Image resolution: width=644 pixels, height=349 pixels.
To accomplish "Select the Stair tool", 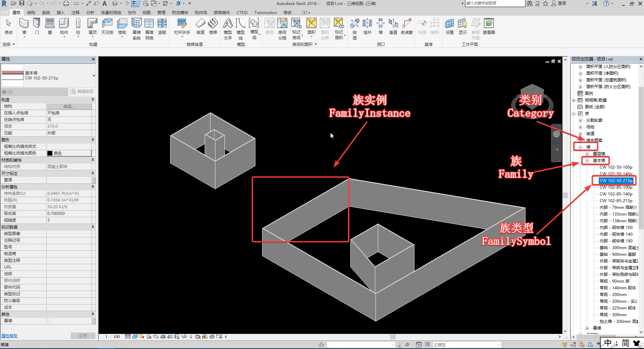I will click(x=213, y=27).
